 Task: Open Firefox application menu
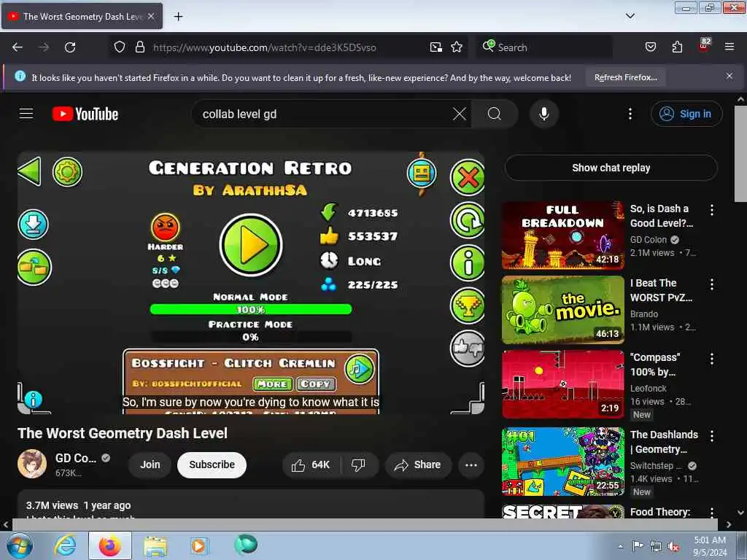729,47
